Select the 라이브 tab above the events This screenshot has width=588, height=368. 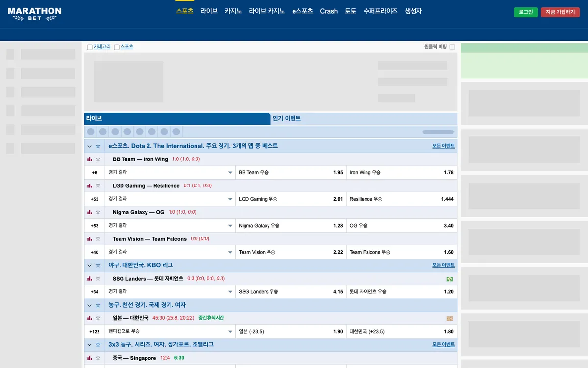(177, 119)
